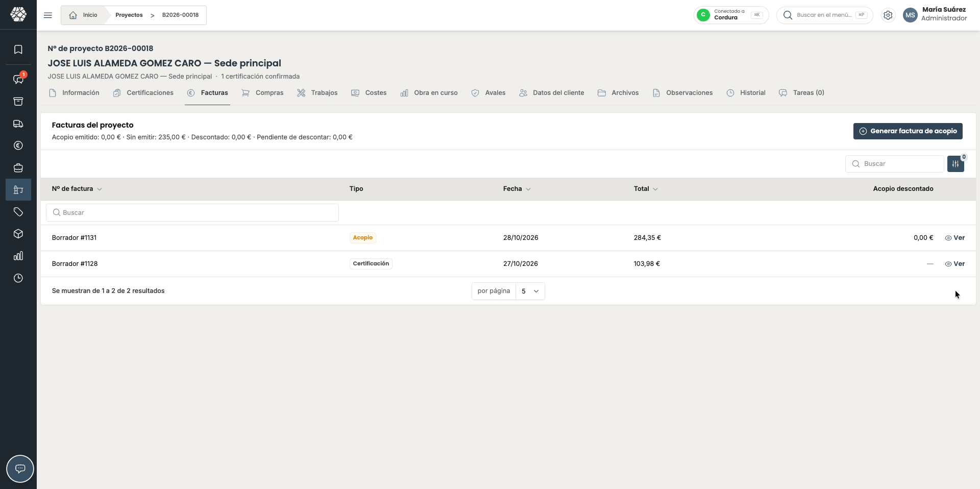Screen dimensions: 980x489
Task: Switch to the Historial tab
Action: pyautogui.click(x=746, y=93)
